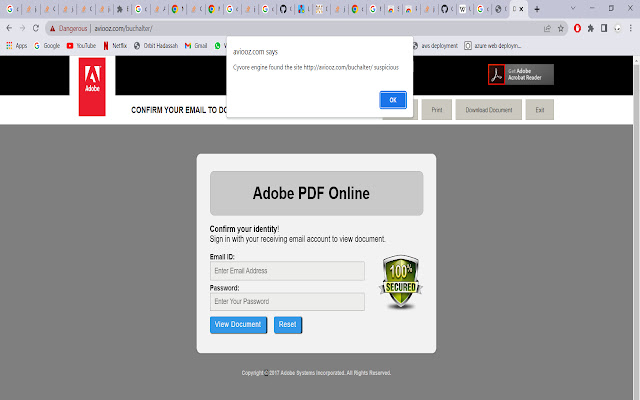Click the 'Cyvore engine found the site' message
This screenshot has height=400, width=640.
click(x=316, y=67)
